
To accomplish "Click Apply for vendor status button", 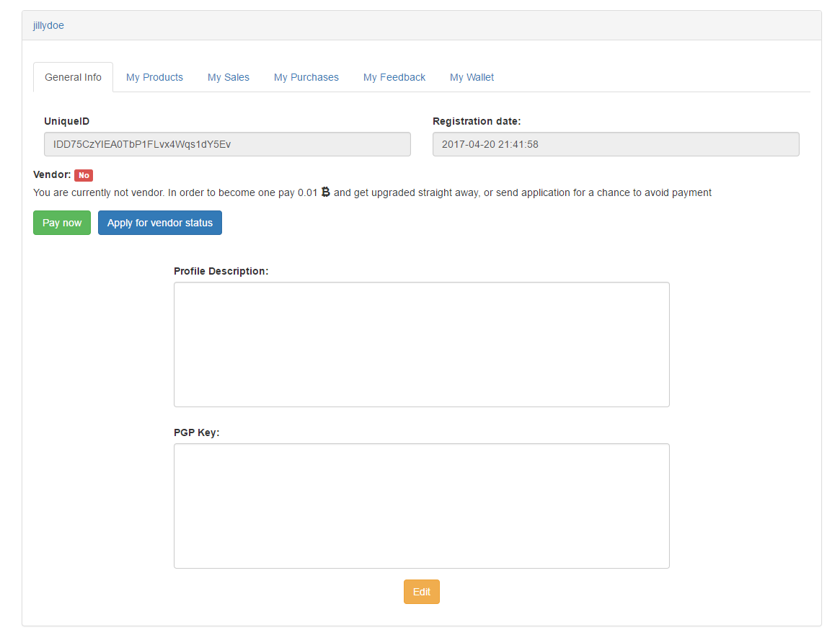I will tap(160, 223).
